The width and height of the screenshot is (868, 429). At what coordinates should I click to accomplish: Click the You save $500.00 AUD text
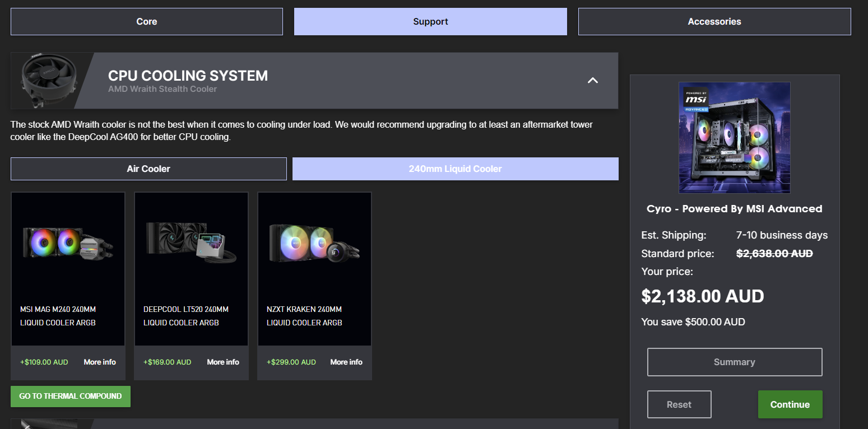coord(693,322)
